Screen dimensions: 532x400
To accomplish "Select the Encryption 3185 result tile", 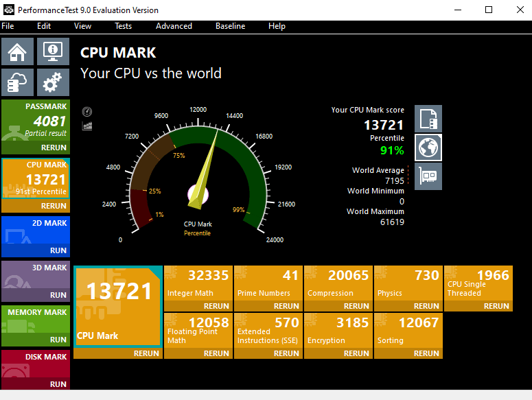I will click(x=338, y=331).
